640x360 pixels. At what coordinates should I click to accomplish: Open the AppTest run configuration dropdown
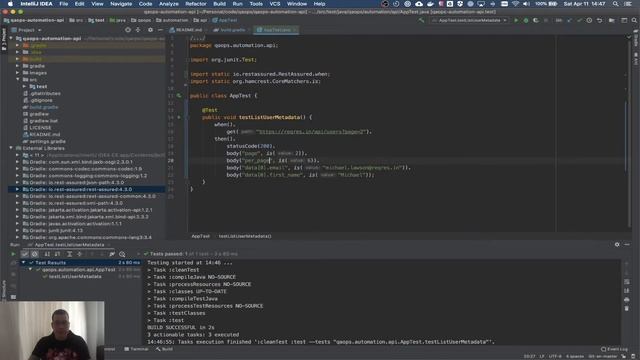[x=469, y=20]
